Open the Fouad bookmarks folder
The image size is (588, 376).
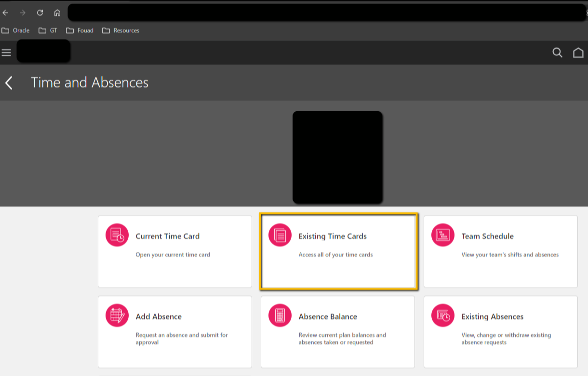[x=80, y=30]
